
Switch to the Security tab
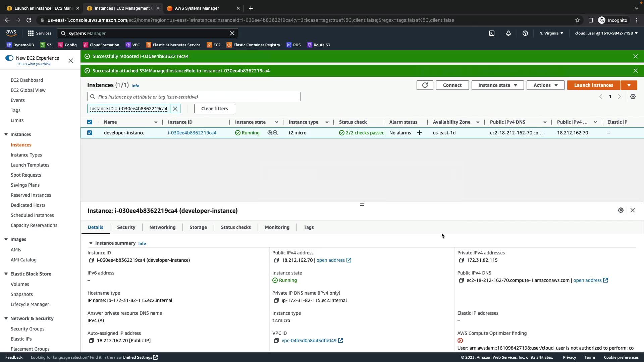tap(126, 227)
